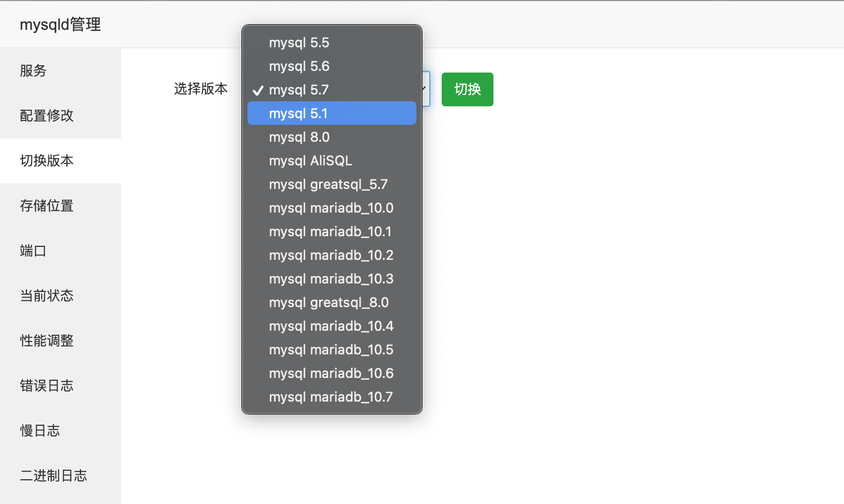The width and height of the screenshot is (844, 504).
Task: Click the 选择版本 label
Action: pos(201,89)
